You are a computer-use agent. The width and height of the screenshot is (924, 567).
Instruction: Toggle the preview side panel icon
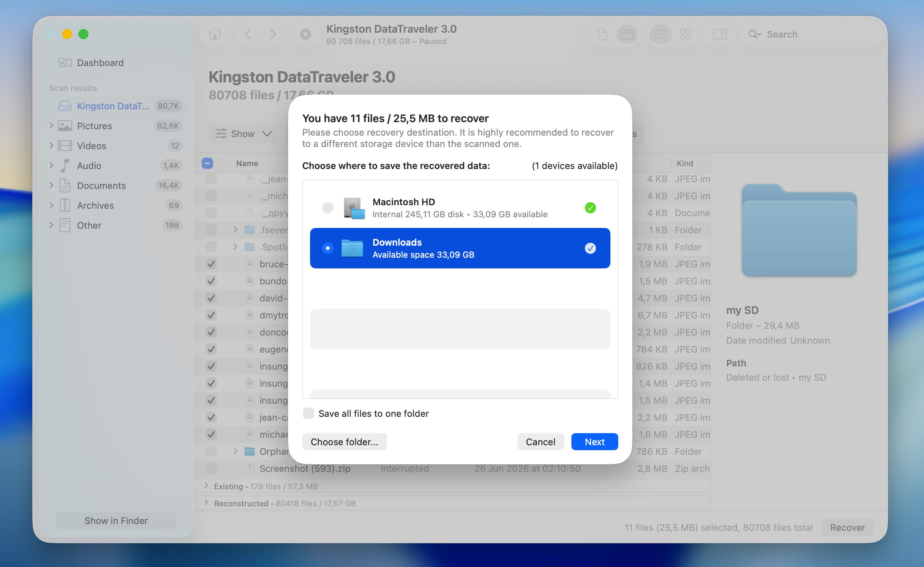coord(719,34)
